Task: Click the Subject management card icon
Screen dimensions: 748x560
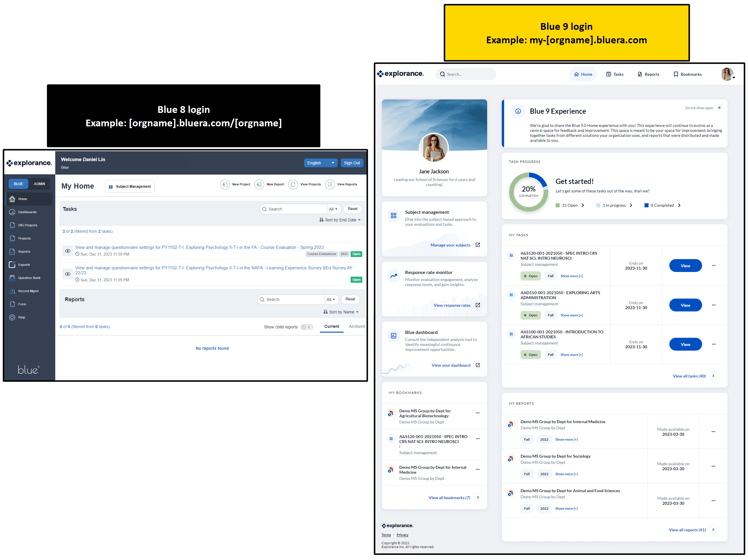Action: click(394, 216)
